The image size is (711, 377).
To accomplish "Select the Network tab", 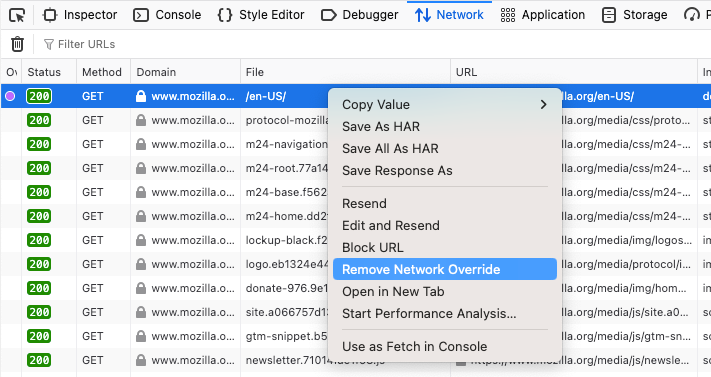I will pos(449,15).
